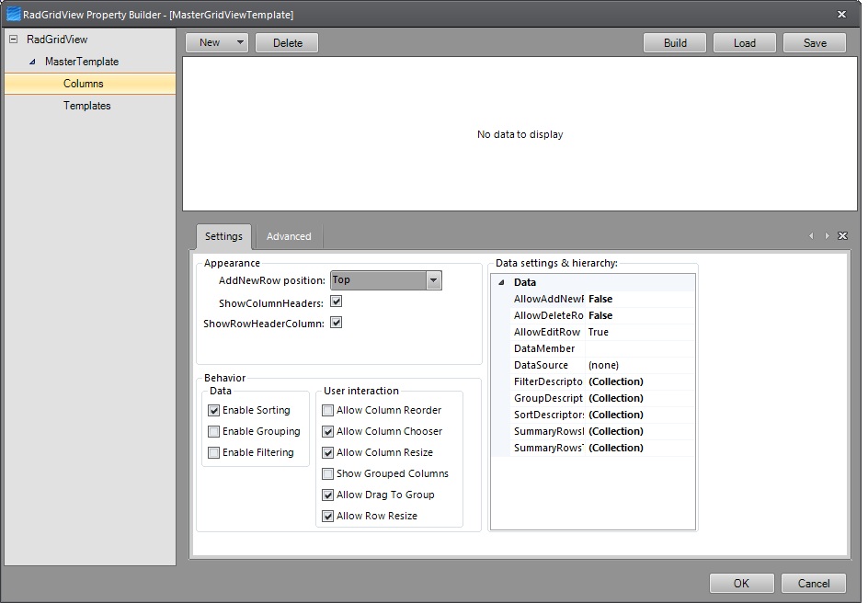Collapse the RadGridView tree root
Image resolution: width=868 pixels, height=603 pixels.
(x=13, y=40)
